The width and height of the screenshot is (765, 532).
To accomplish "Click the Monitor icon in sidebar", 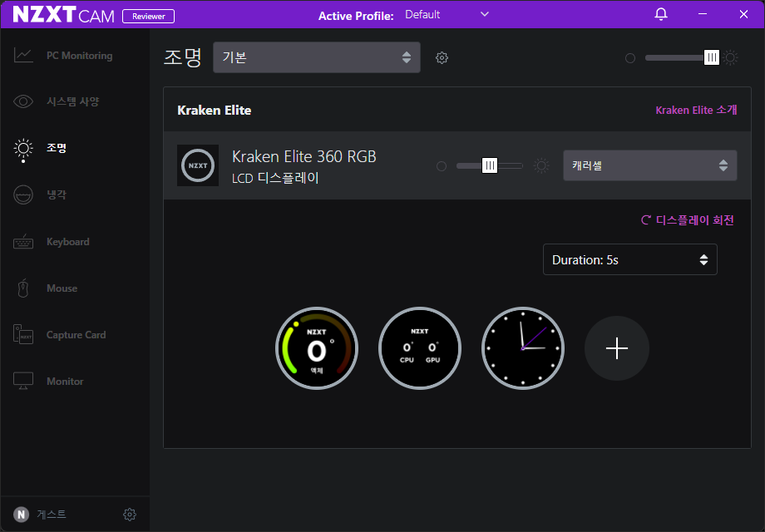I will point(23,381).
